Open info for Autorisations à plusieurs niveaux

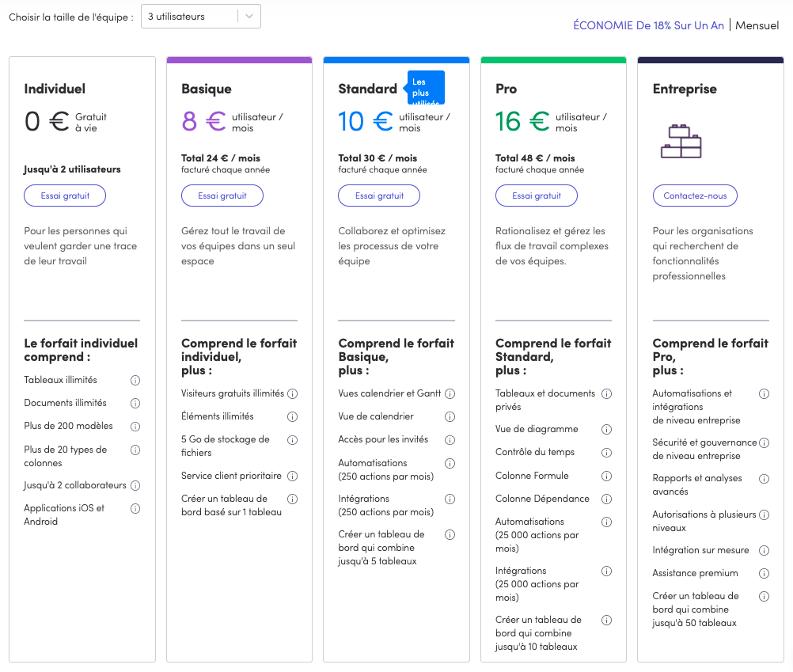point(765,514)
